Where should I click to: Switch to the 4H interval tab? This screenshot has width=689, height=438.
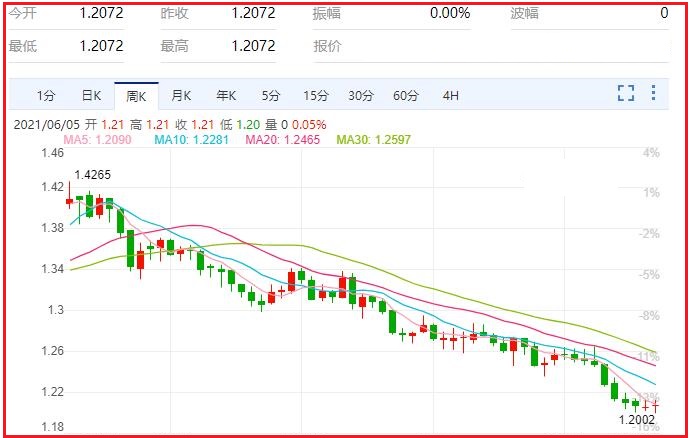pyautogui.click(x=450, y=96)
